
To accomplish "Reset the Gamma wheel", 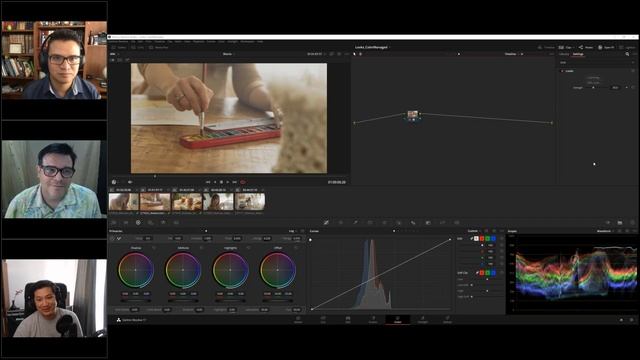I will (201, 248).
